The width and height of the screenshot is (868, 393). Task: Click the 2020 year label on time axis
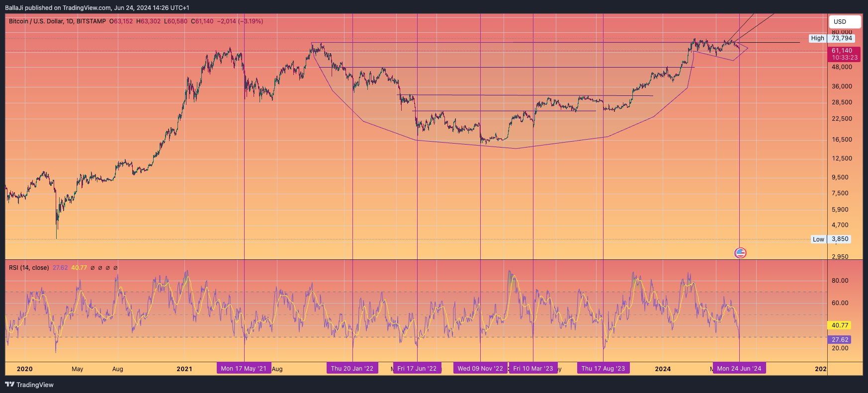(x=25, y=369)
